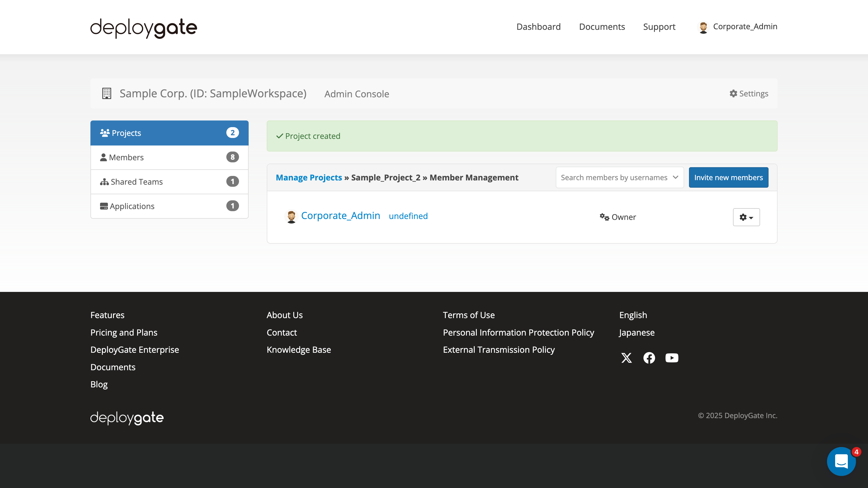Open the gear dropdown next to Owner role
Image resolution: width=868 pixels, height=488 pixels.
pos(746,217)
